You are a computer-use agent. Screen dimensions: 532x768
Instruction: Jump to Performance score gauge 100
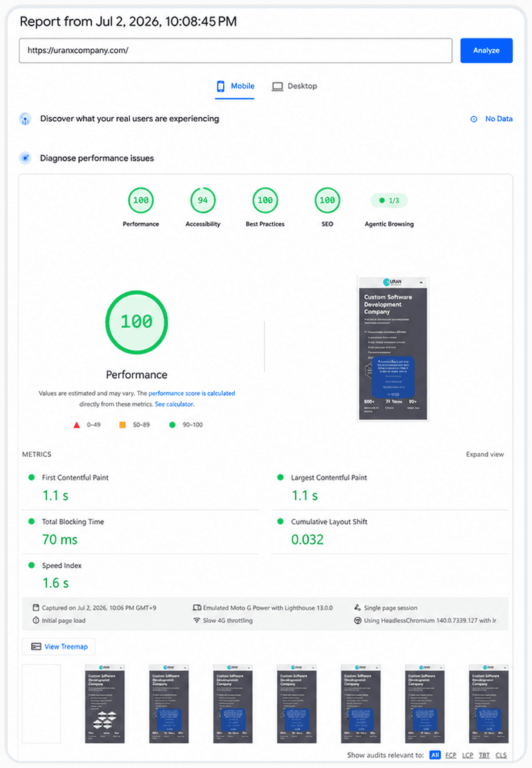coord(140,200)
